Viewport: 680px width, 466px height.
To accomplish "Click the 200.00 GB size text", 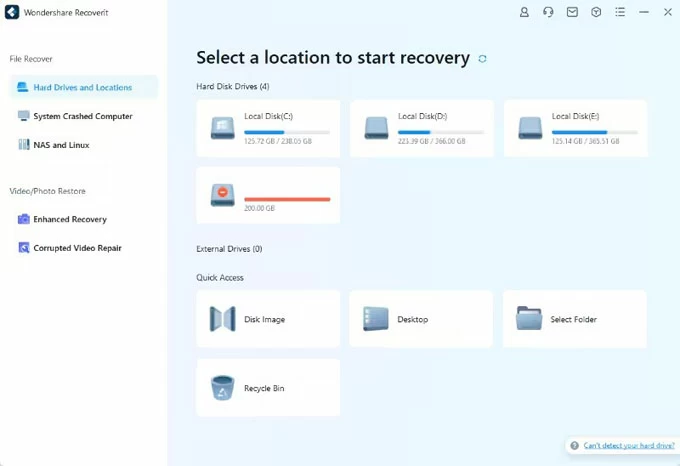I will [x=259, y=209].
